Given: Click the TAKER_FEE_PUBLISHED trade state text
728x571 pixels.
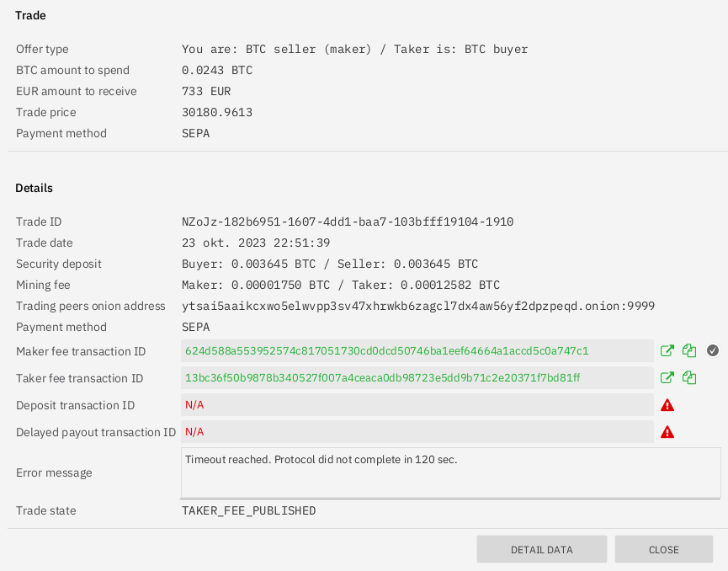Looking at the screenshot, I should tap(248, 510).
